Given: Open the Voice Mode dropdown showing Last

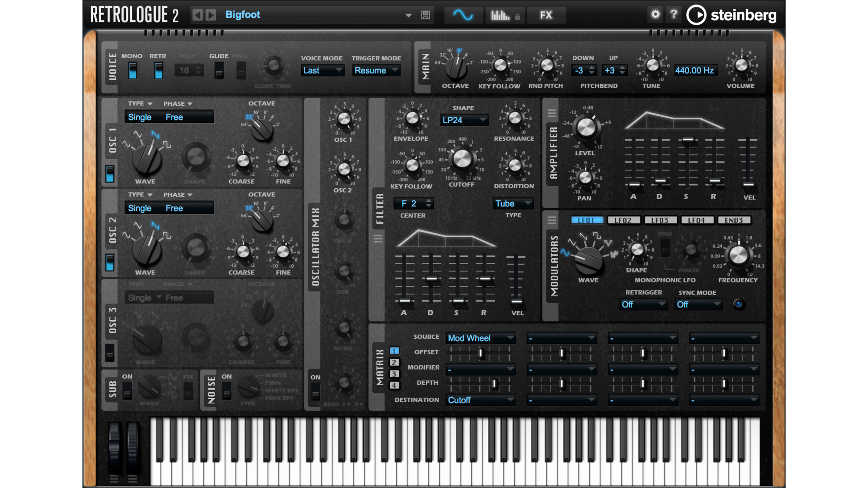Looking at the screenshot, I should click(322, 70).
